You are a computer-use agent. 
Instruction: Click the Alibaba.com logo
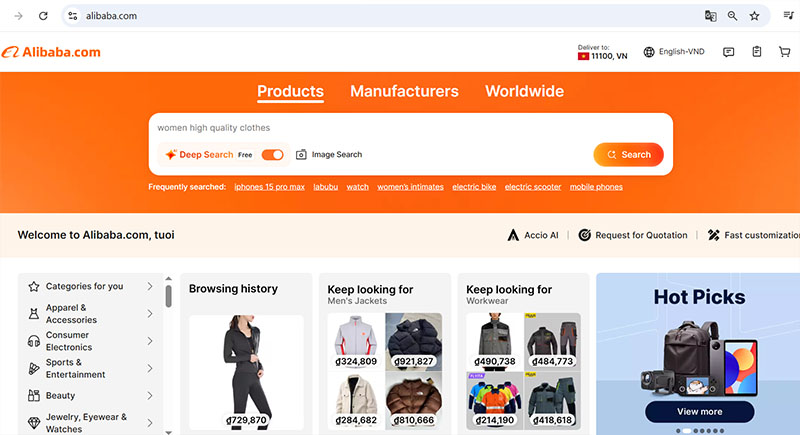point(51,52)
